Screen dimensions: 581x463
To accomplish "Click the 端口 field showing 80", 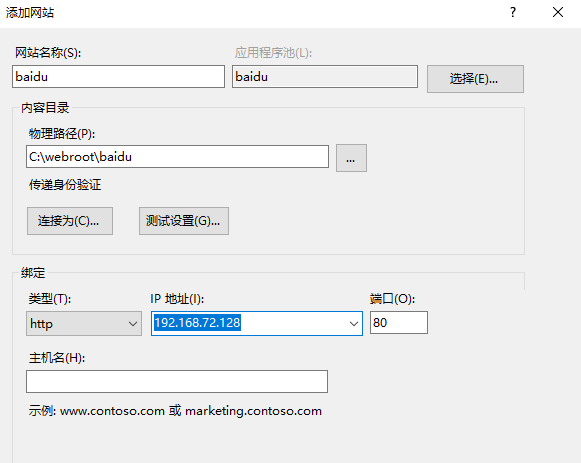I will (x=399, y=323).
